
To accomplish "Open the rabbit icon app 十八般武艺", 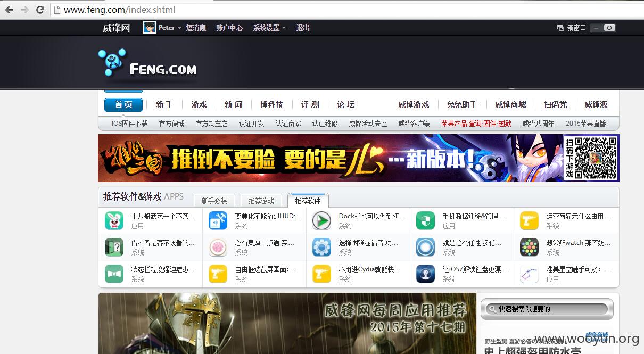I will pos(114,220).
